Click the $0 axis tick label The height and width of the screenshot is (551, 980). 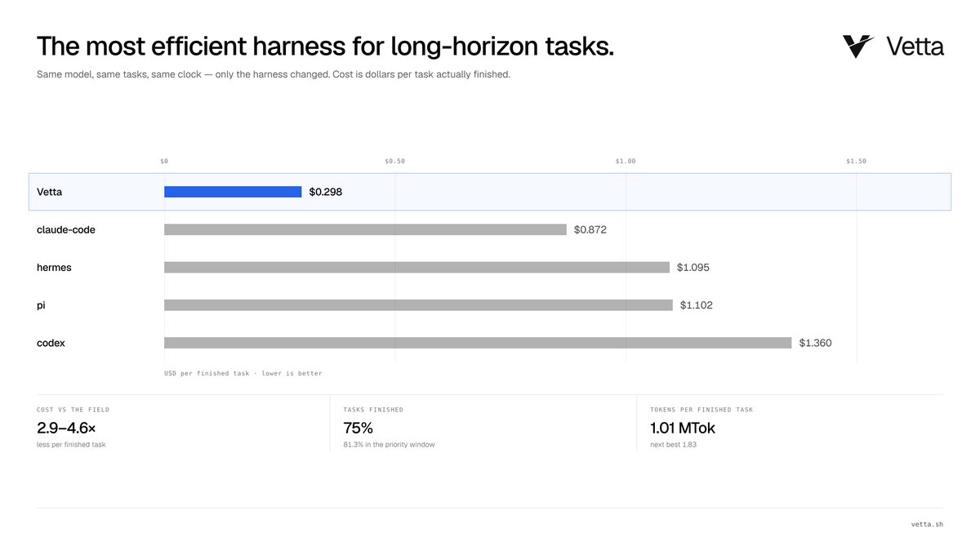(164, 161)
